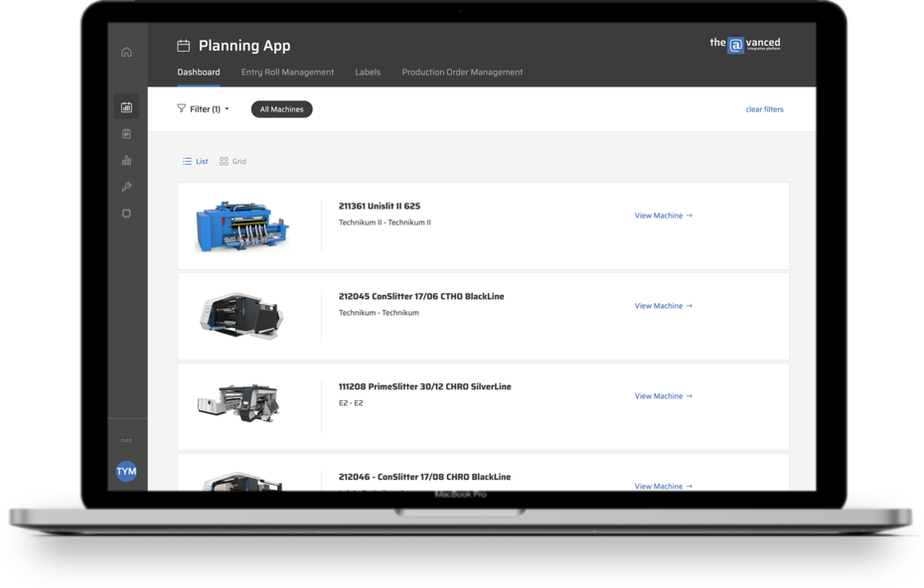Screen dimensions: 924x588
Task: Click the wrench maintenance icon
Action: [126, 187]
